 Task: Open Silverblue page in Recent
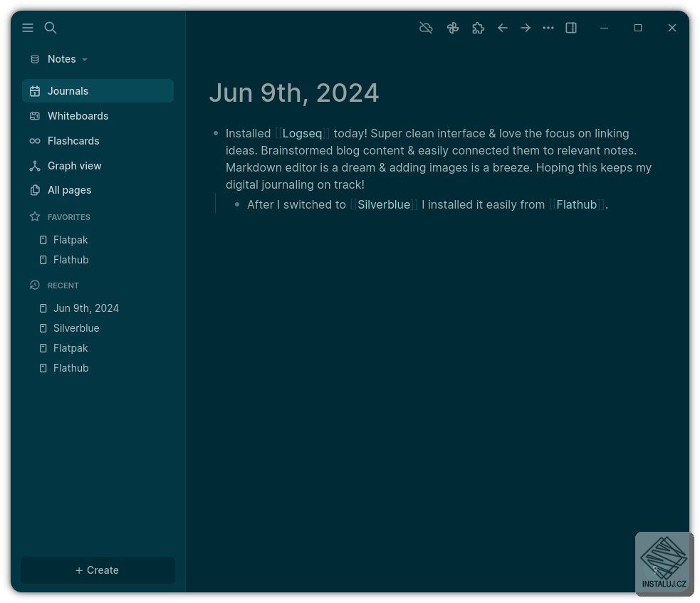(x=76, y=328)
